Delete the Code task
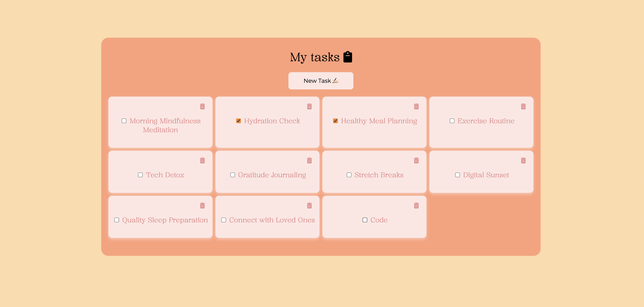The width and height of the screenshot is (644, 307). (x=416, y=206)
